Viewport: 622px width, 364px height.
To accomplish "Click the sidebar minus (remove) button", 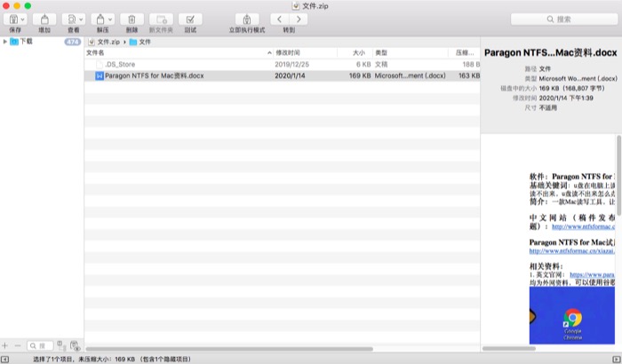I will tap(18, 345).
